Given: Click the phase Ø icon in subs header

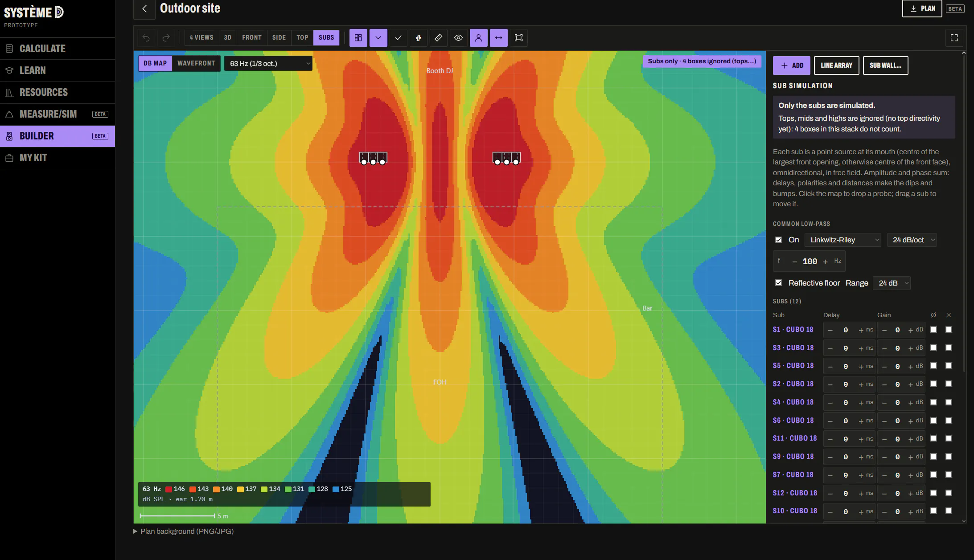Looking at the screenshot, I should click(933, 315).
